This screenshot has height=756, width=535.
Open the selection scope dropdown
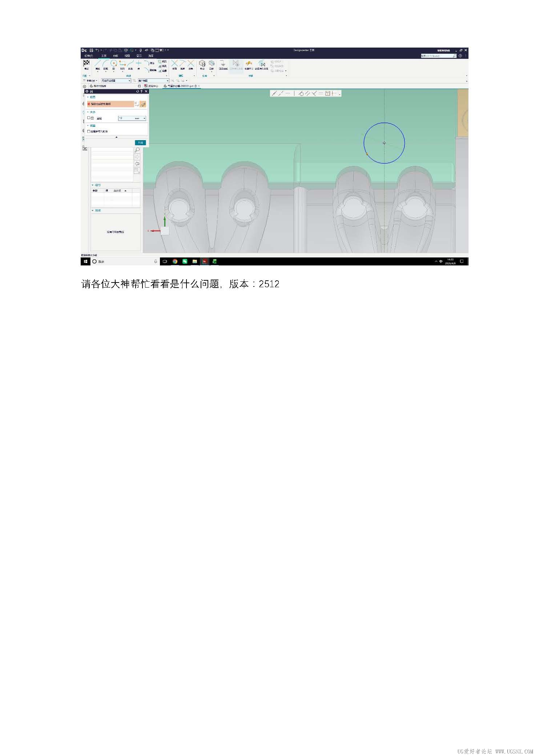[x=153, y=81]
